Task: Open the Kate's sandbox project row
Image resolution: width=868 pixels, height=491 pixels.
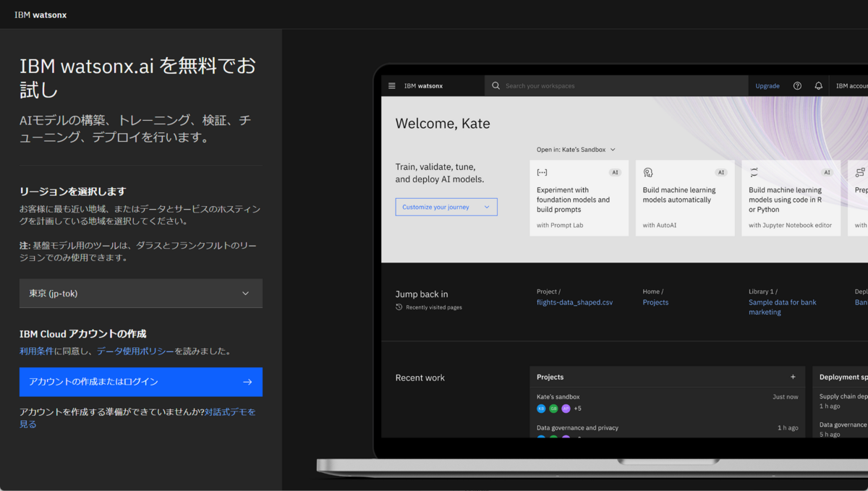Action: click(668, 402)
